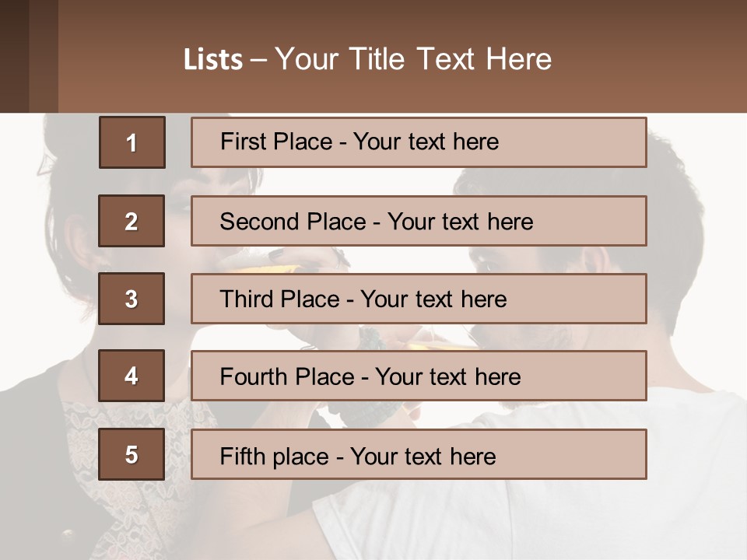Image resolution: width=747 pixels, height=560 pixels.
Task: Click the number 5 box
Action: coord(132,454)
